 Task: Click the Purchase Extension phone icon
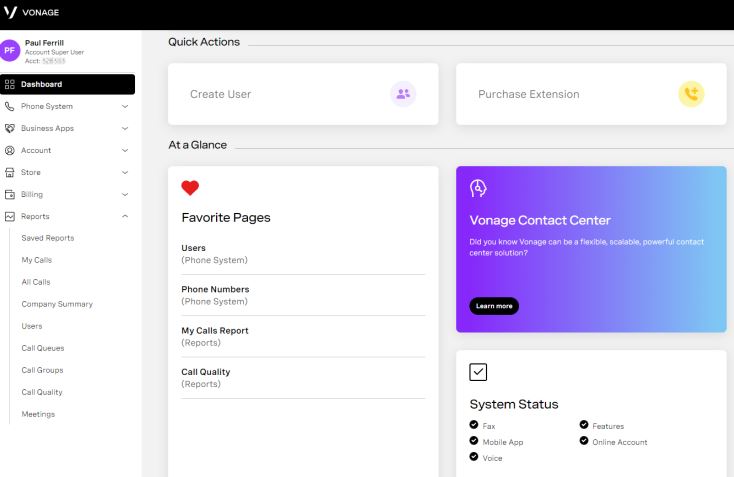(x=691, y=94)
